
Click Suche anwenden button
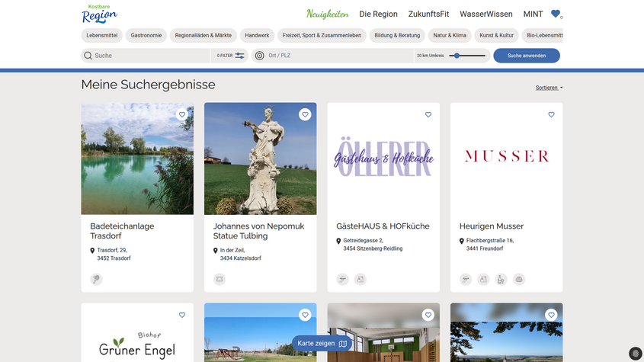[527, 56]
